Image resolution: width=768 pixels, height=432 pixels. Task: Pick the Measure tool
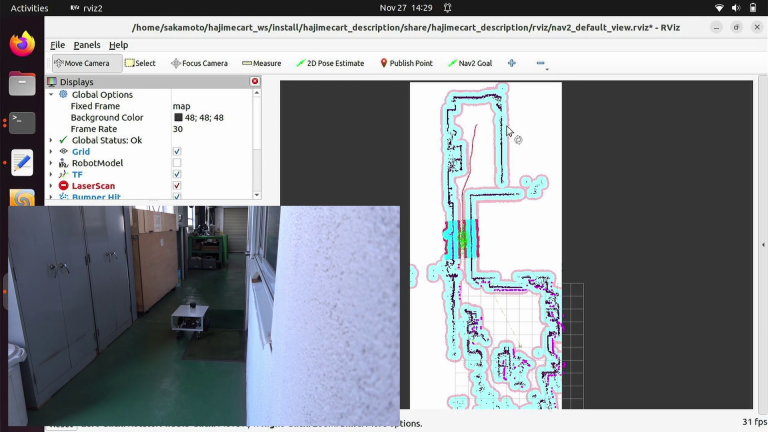261,63
